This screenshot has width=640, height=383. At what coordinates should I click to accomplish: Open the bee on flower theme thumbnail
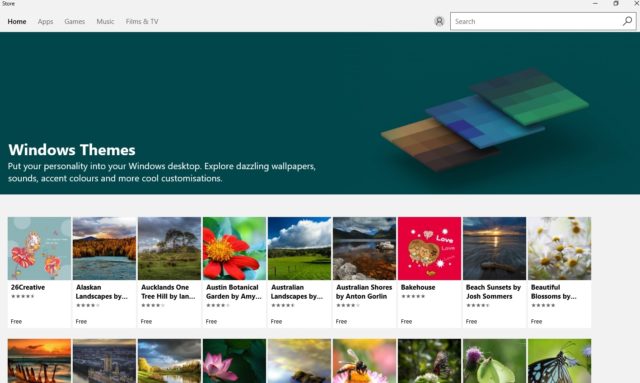pos(364,361)
